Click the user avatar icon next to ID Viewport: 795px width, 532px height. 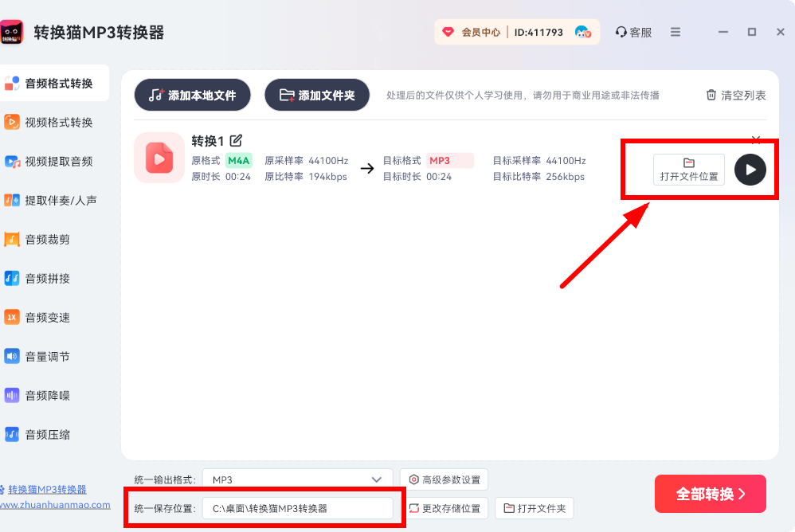pyautogui.click(x=583, y=33)
